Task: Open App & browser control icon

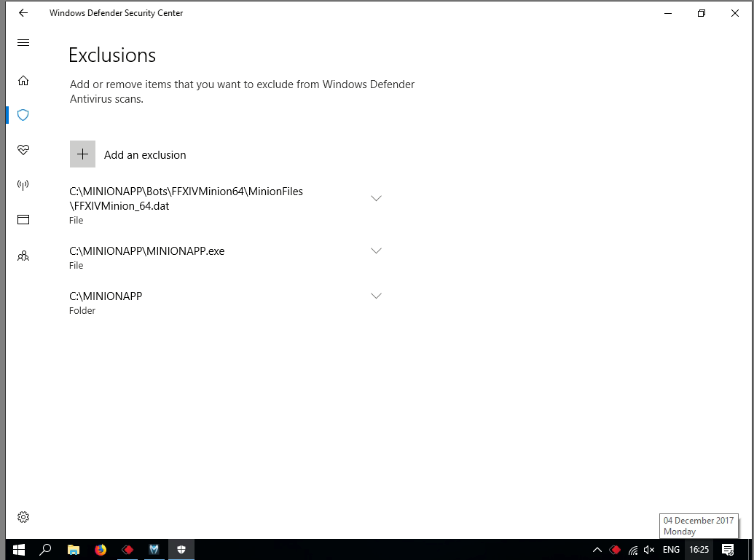Action: (23, 220)
